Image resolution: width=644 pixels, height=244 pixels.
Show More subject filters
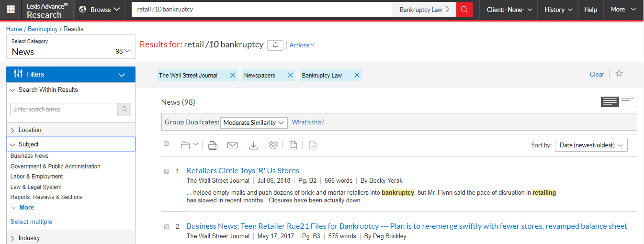pyautogui.click(x=23, y=208)
